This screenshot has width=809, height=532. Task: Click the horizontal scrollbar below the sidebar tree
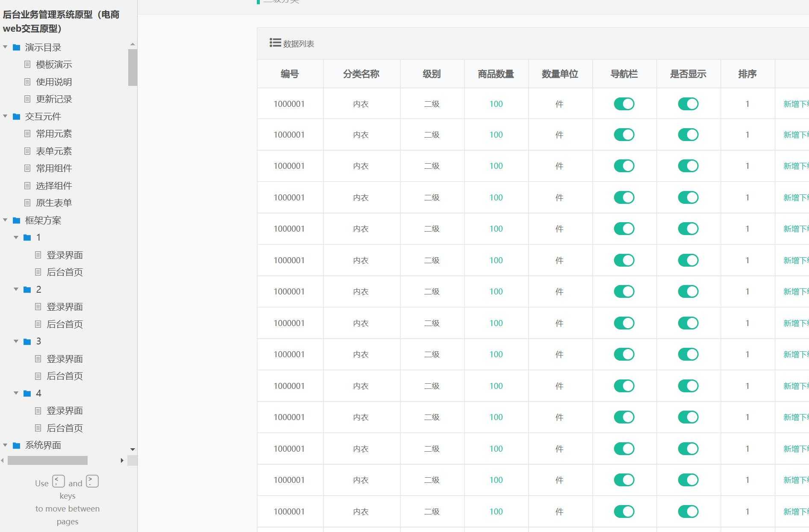pyautogui.click(x=48, y=461)
